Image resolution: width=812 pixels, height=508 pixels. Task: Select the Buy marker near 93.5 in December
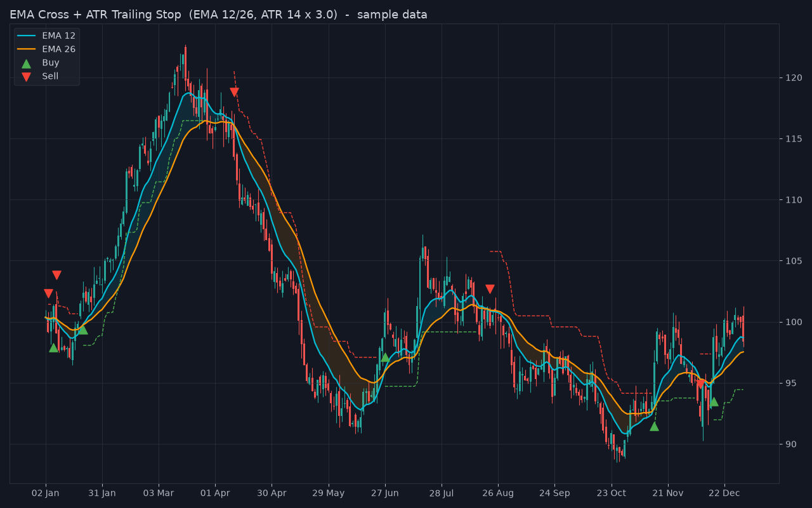point(714,401)
